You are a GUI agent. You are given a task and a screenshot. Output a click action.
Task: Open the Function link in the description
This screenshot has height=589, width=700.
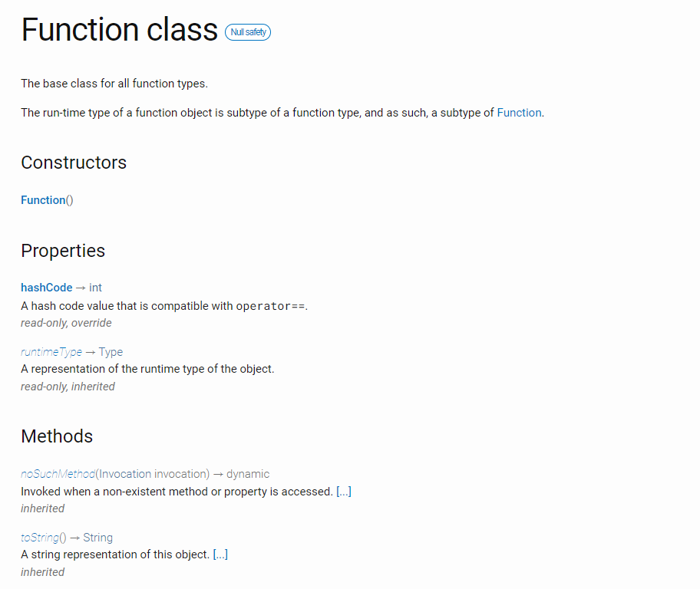coord(519,113)
